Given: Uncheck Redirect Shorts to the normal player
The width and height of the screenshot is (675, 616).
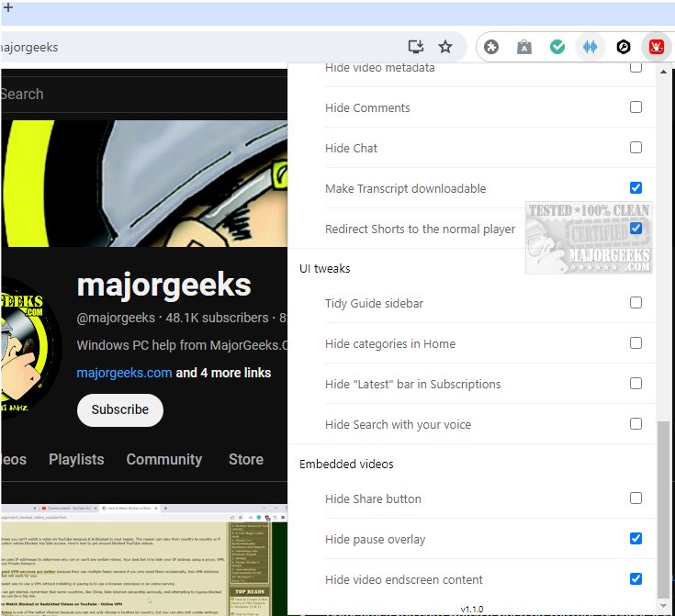Looking at the screenshot, I should tap(636, 229).
